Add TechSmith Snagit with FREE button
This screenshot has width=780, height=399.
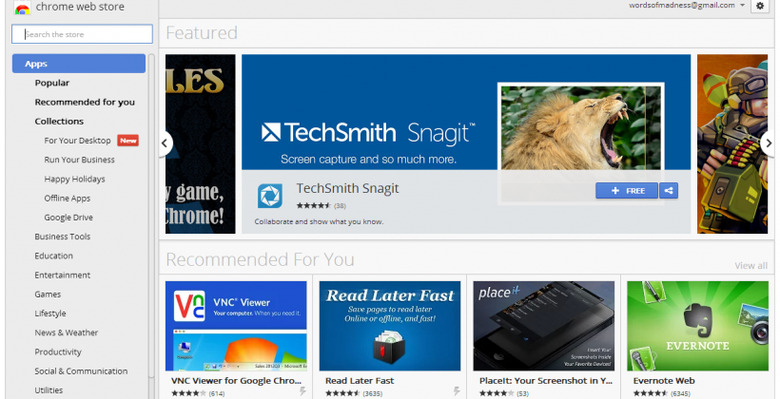click(x=627, y=191)
